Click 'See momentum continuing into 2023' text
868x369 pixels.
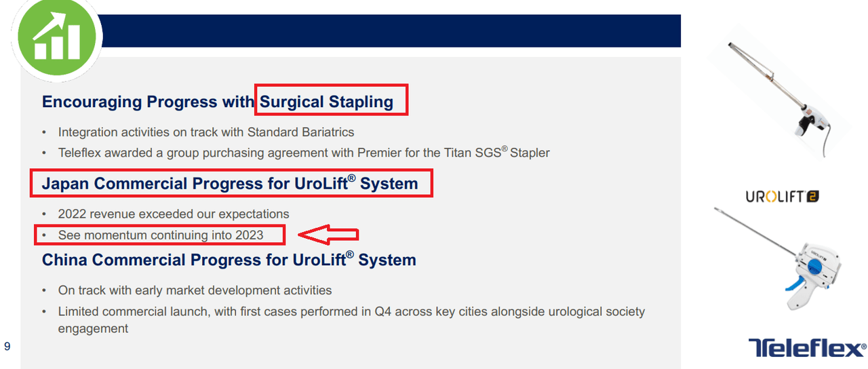click(161, 235)
